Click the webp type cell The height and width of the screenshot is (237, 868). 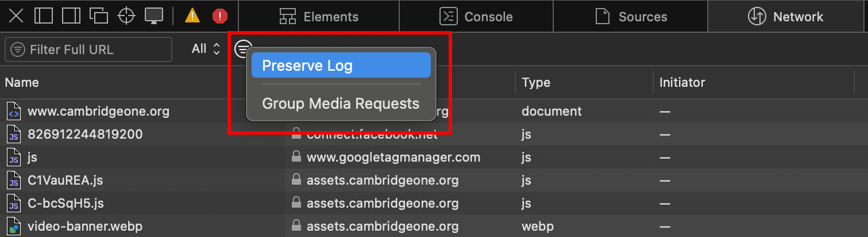point(538,226)
